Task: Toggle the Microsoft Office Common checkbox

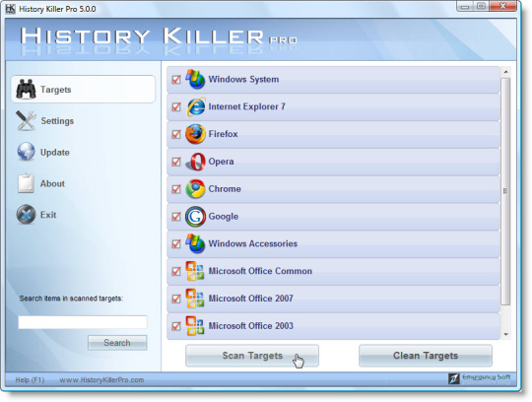Action: 176,271
